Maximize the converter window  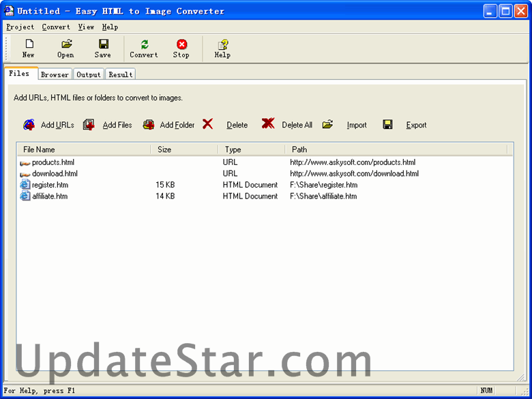pos(505,11)
